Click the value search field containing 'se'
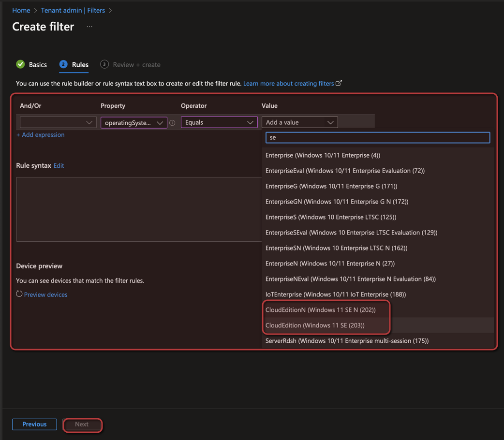The width and height of the screenshot is (504, 440). 377,138
